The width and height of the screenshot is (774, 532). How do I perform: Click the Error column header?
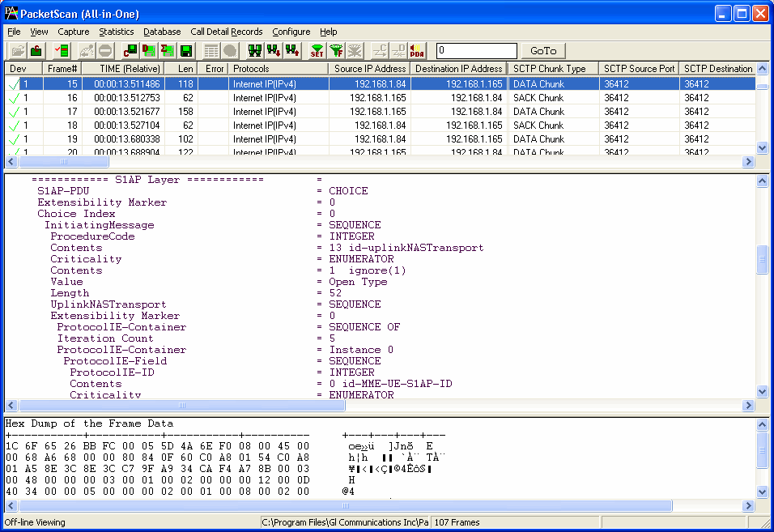213,69
